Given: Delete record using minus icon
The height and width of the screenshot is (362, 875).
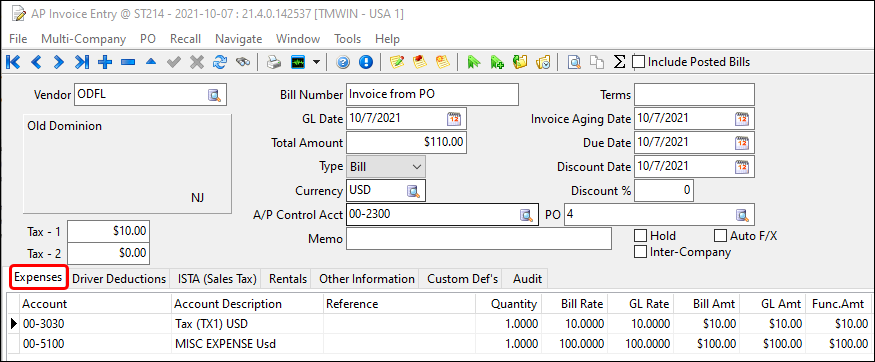Looking at the screenshot, I should click(128, 62).
